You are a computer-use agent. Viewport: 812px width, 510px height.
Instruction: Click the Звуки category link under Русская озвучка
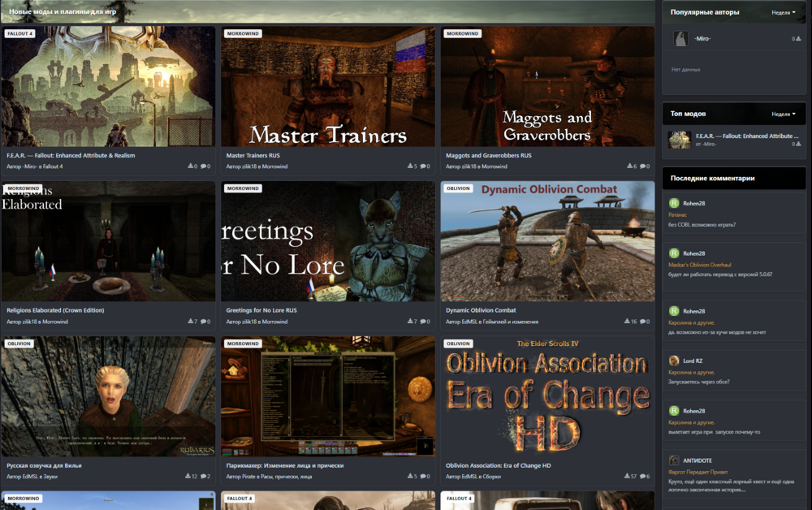[50, 477]
